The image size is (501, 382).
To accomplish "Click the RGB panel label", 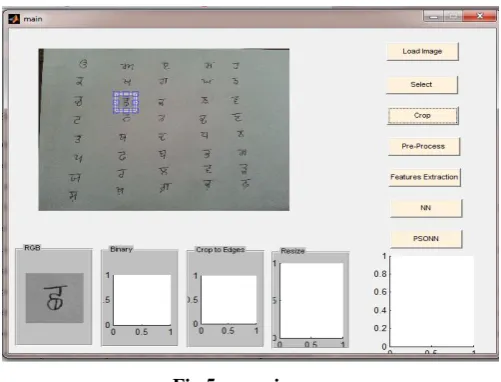I will 32,248.
